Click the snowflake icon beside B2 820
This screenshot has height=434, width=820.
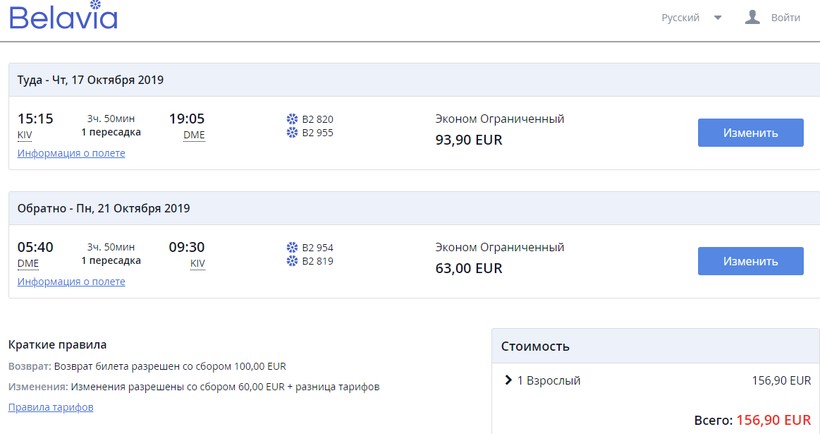(x=292, y=119)
